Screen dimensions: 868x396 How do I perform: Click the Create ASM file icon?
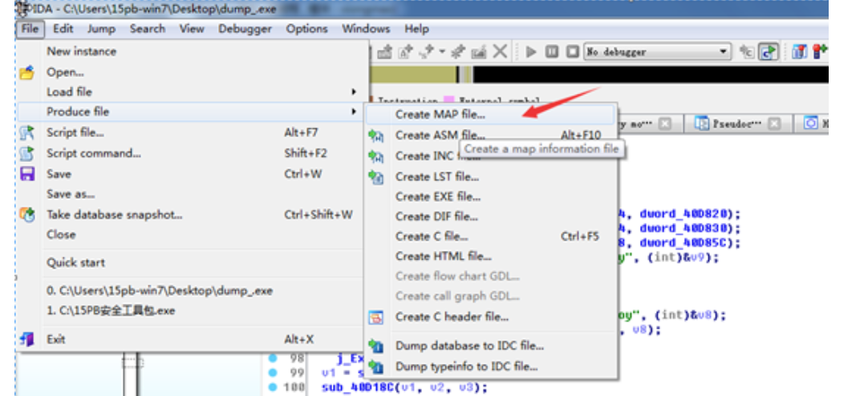pos(376,135)
